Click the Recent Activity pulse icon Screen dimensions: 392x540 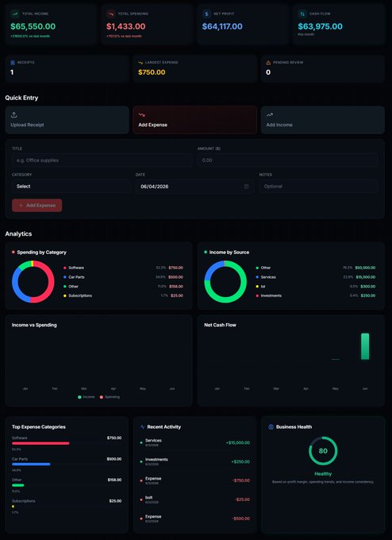pyautogui.click(x=143, y=426)
